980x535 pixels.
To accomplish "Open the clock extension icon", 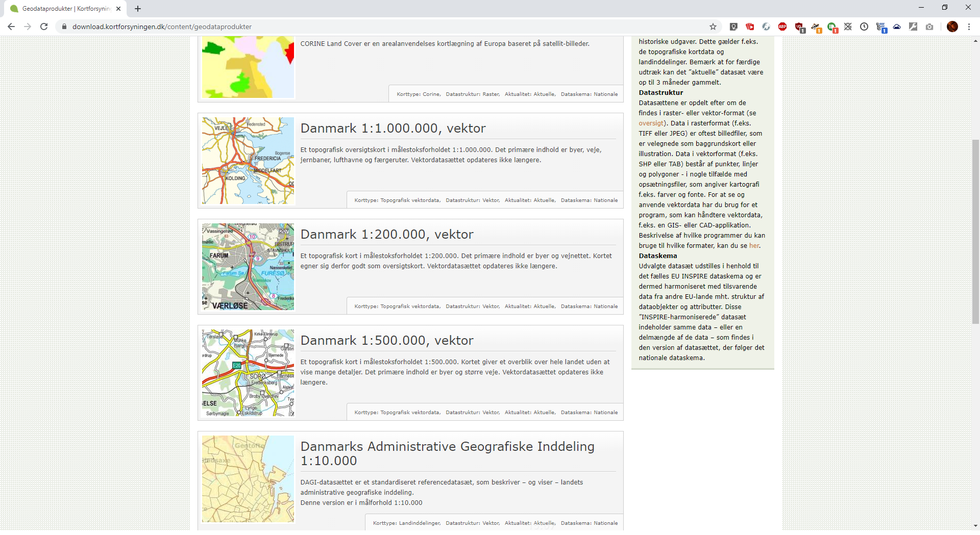I will tap(864, 27).
